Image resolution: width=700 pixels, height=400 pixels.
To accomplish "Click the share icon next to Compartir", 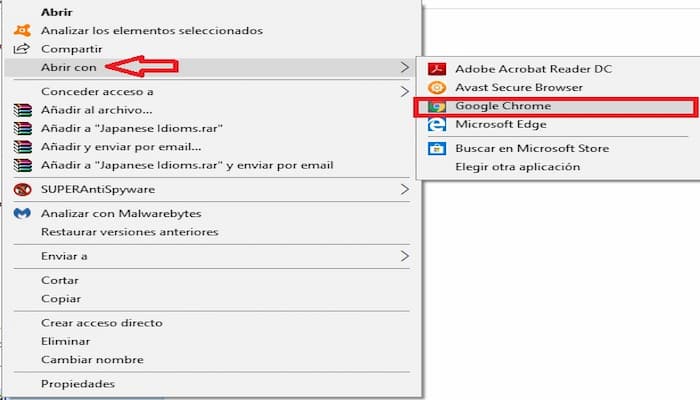I will [21, 49].
